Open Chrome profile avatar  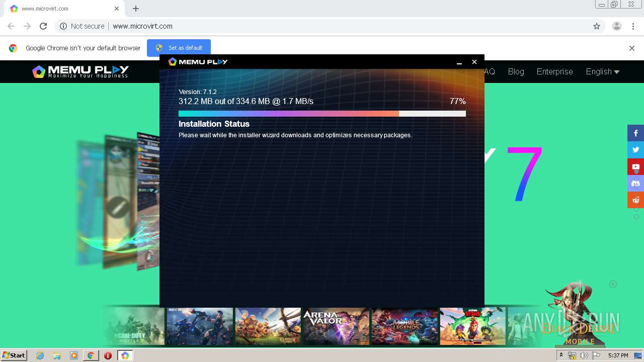616,26
